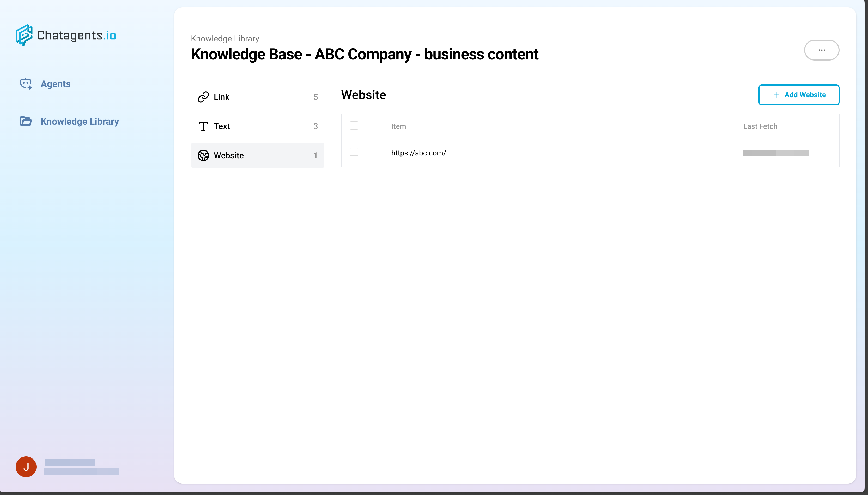Viewport: 868px width, 495px height.
Task: Click the https://abc.com/ item
Action: pos(418,153)
